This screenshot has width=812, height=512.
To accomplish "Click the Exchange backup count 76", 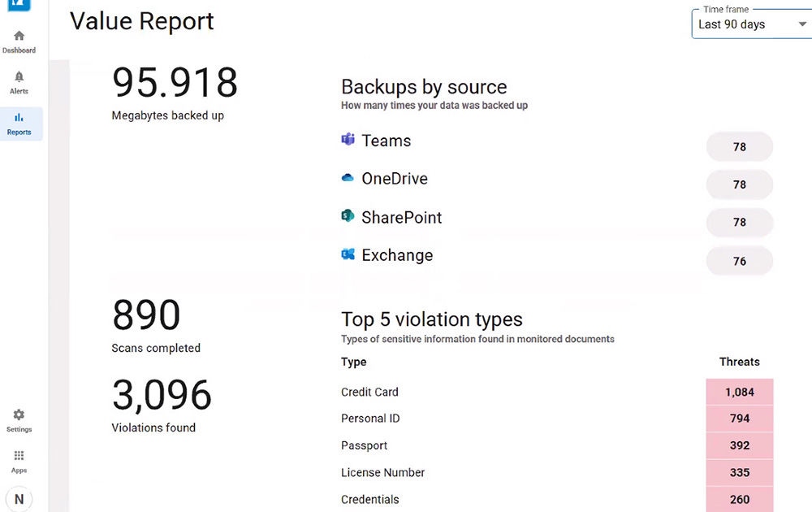I will coord(740,261).
